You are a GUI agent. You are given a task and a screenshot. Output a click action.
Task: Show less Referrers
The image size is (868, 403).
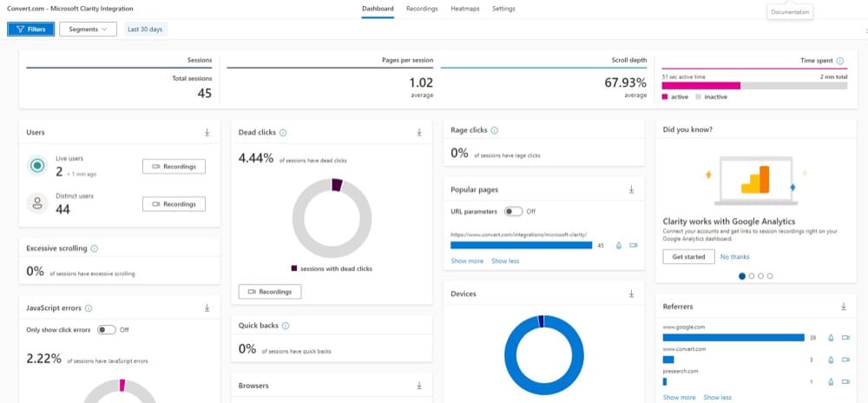(x=718, y=398)
